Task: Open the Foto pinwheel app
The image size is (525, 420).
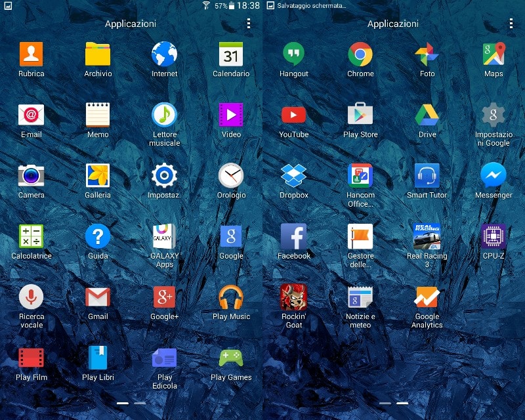Action: pyautogui.click(x=427, y=54)
